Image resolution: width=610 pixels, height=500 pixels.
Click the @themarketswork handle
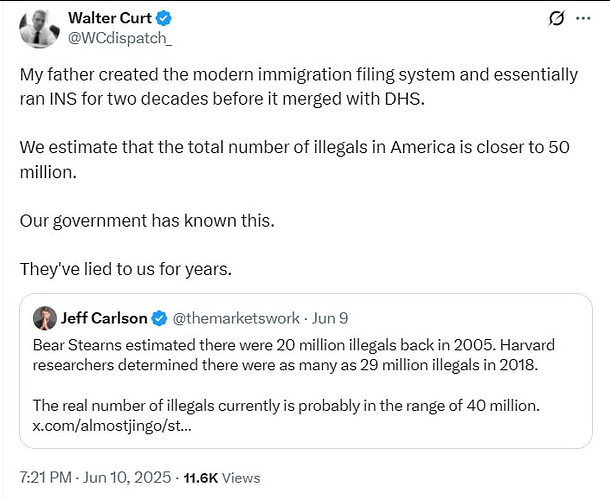[x=236, y=318]
